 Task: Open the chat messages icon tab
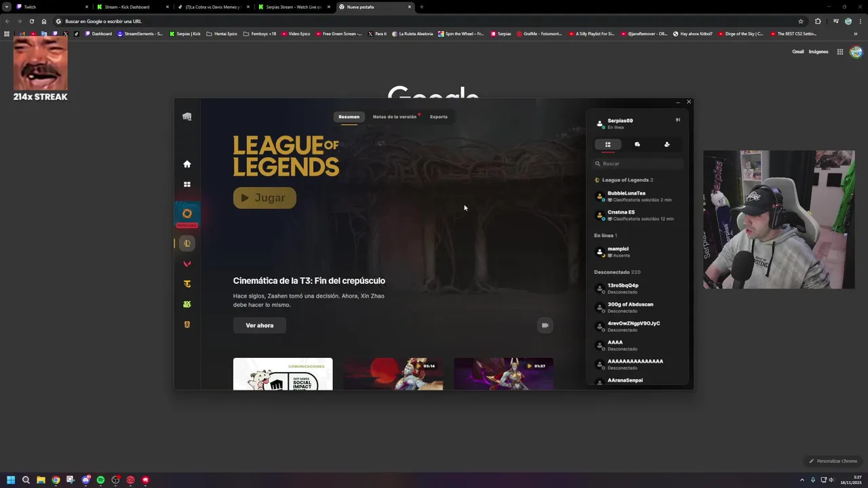tap(637, 144)
